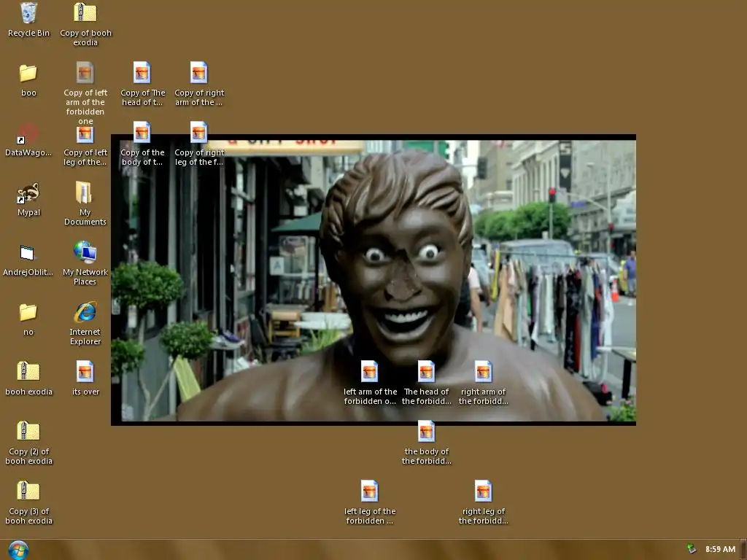
Task: Click the system tray network icon
Action: [692, 549]
